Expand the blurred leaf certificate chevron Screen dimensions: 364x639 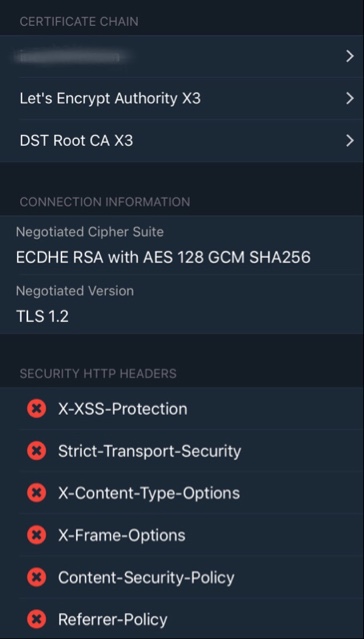[350, 56]
